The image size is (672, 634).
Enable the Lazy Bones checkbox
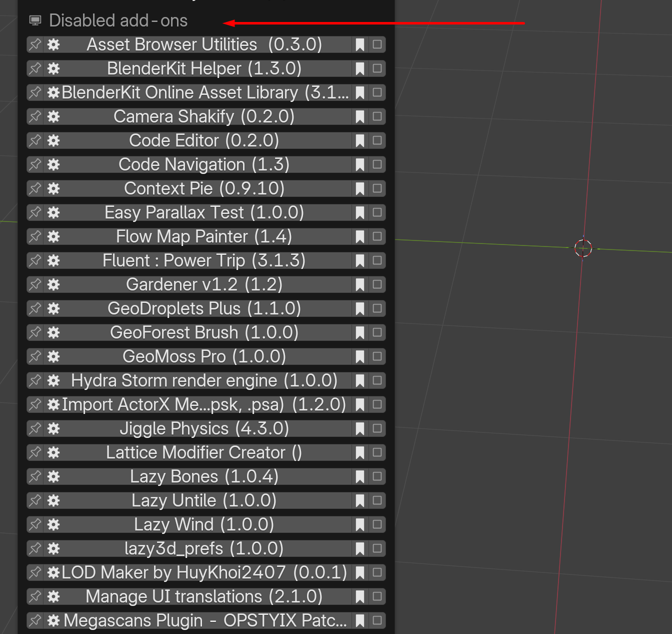[x=377, y=476]
